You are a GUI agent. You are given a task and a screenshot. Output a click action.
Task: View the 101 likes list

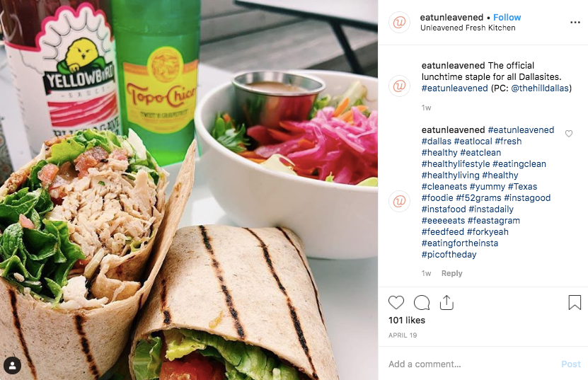coord(406,321)
